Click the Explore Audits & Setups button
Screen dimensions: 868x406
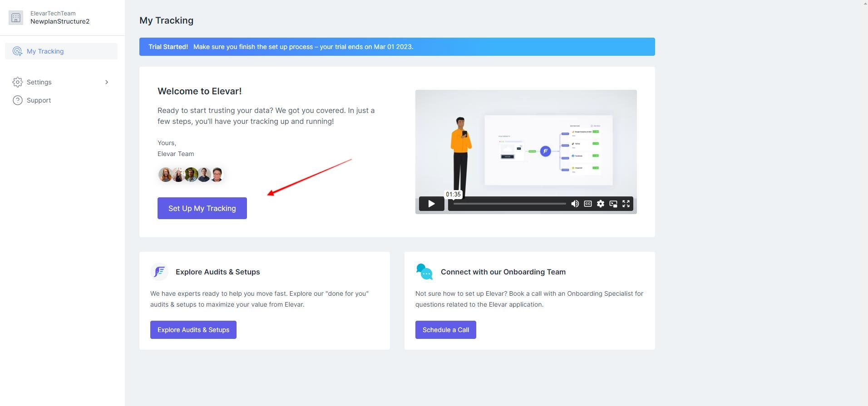coord(193,330)
